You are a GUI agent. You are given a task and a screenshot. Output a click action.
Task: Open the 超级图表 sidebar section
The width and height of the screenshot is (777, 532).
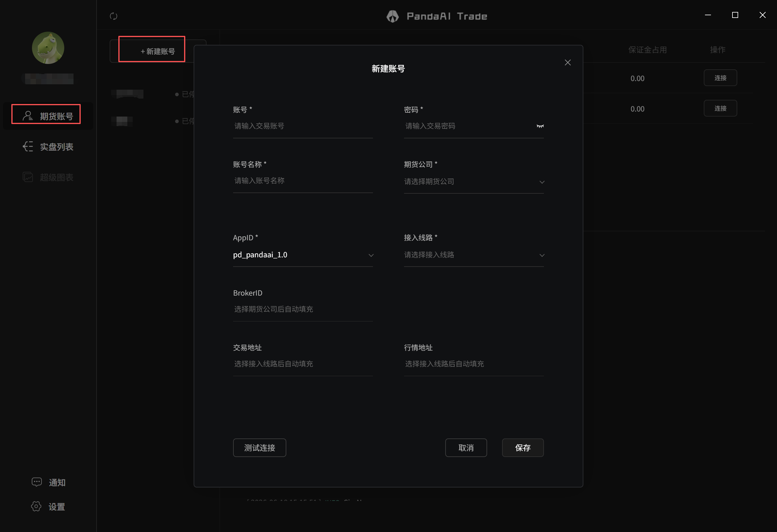click(48, 177)
